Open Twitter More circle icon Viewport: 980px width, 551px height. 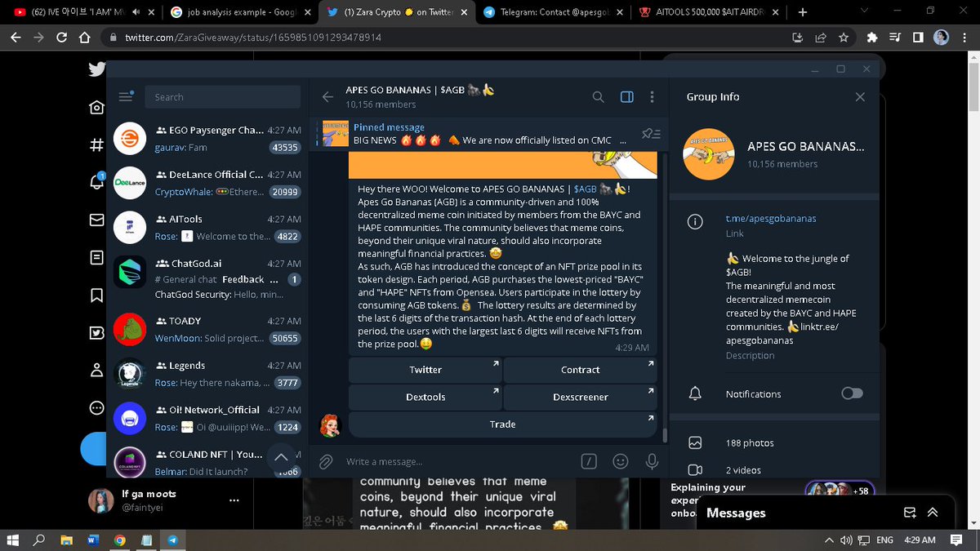point(96,407)
